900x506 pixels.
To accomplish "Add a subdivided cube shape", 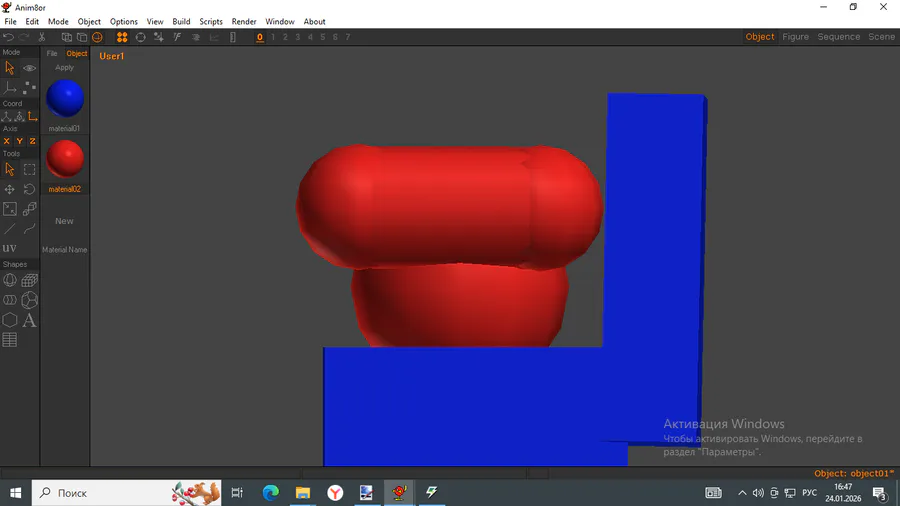I will 29,280.
